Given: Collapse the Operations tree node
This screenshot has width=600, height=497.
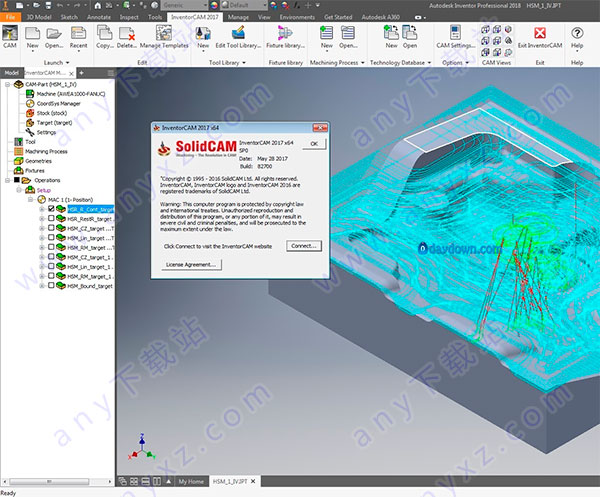Looking at the screenshot, I should (7, 180).
